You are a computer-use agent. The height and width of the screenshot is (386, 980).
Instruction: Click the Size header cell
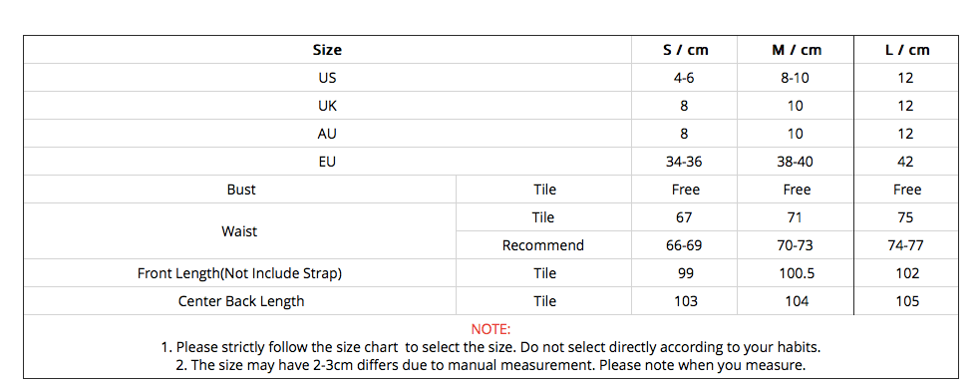coord(327,50)
